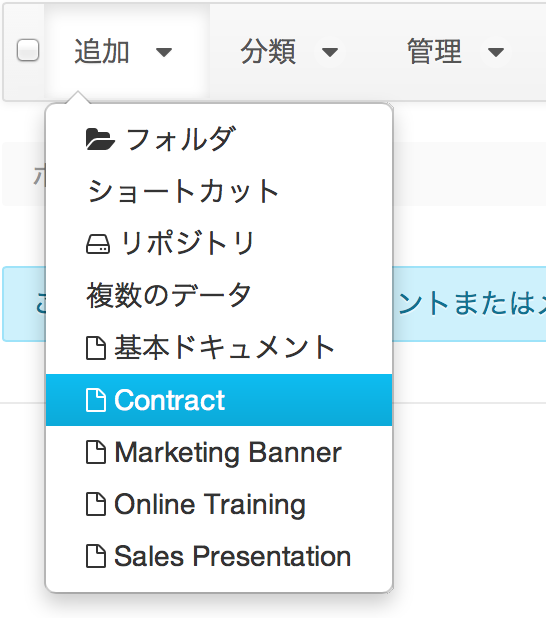Toggle the select-all checkbox in the toolbar

click(x=28, y=50)
